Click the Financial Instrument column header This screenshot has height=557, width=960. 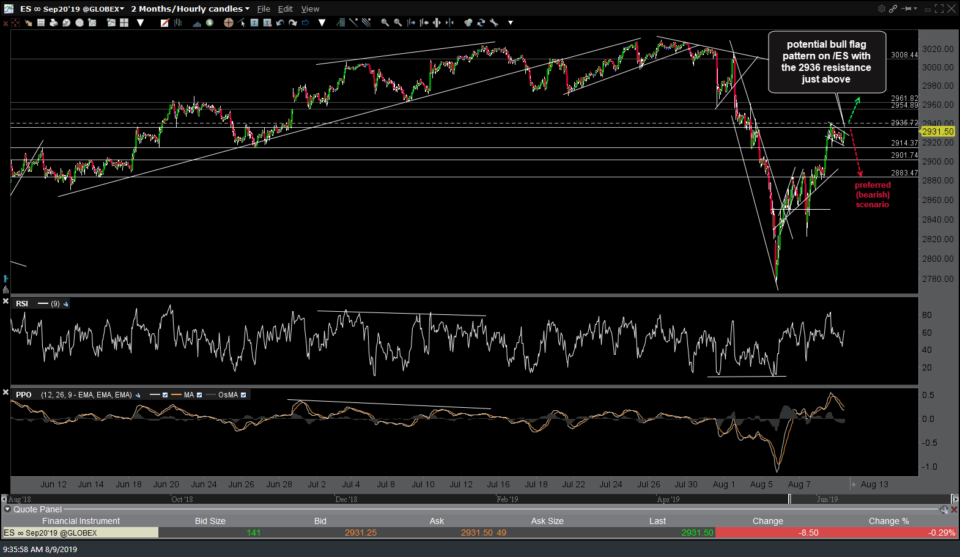(x=81, y=521)
